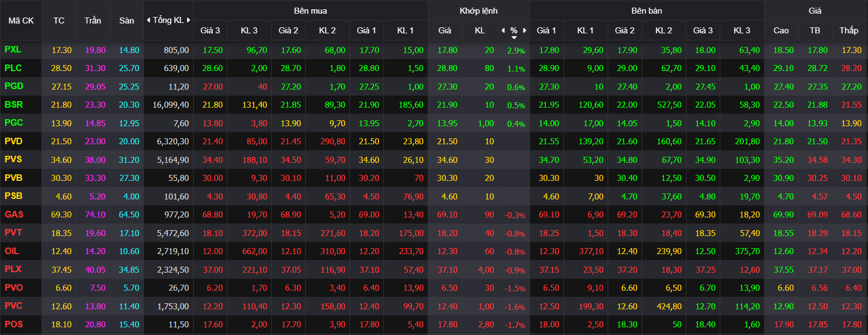Click PVT total volume 5,472,60
The width and height of the screenshot is (868, 335).
(x=173, y=233)
